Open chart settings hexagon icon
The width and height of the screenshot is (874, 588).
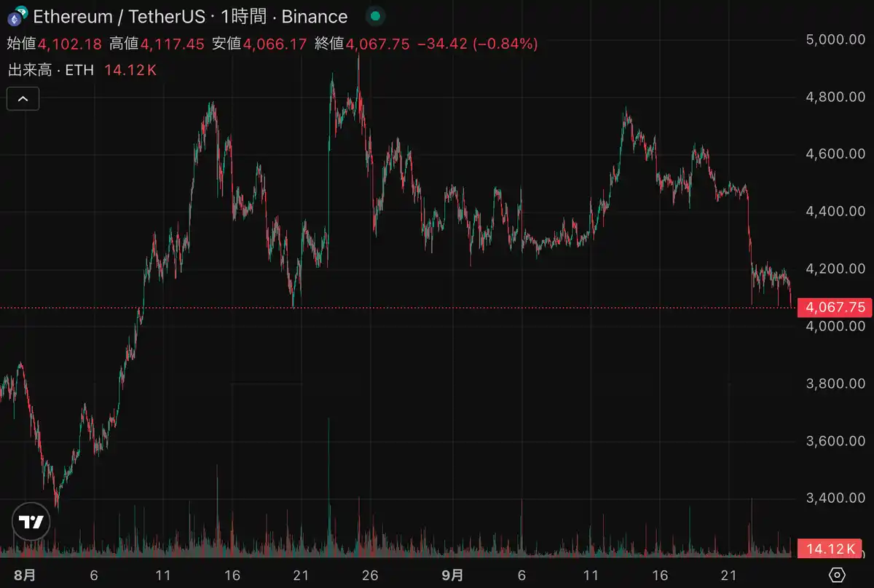click(837, 574)
